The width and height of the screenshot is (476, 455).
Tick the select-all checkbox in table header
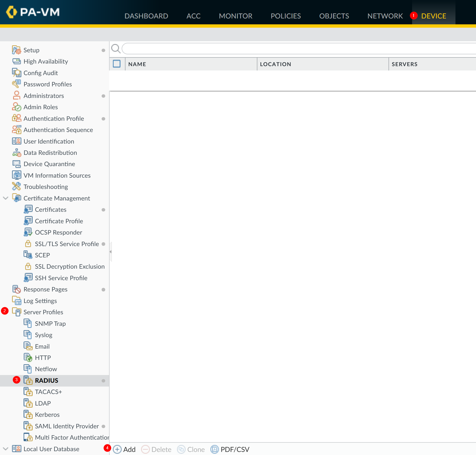tap(117, 64)
